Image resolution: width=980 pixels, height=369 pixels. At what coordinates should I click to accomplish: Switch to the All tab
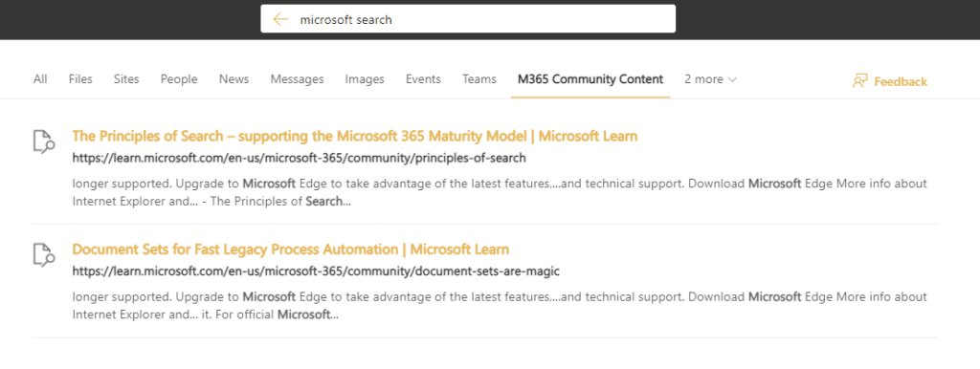click(x=40, y=79)
